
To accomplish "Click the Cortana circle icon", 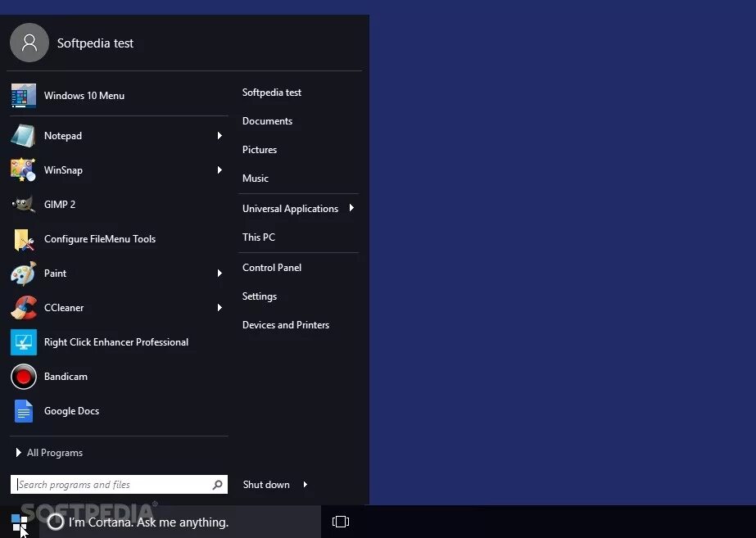I will tap(56, 522).
